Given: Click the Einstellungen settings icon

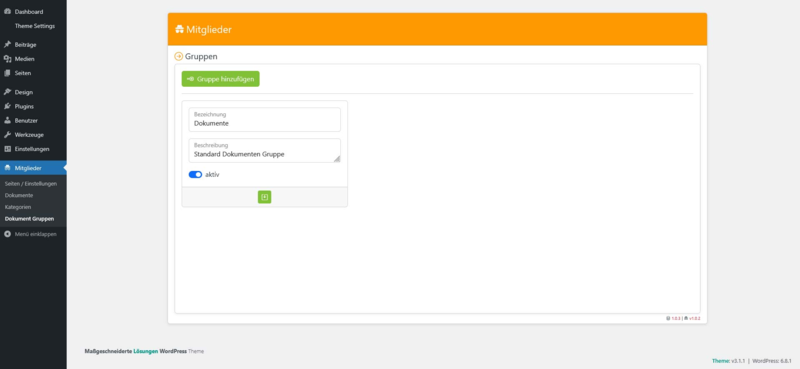Looking at the screenshot, I should (x=7, y=149).
